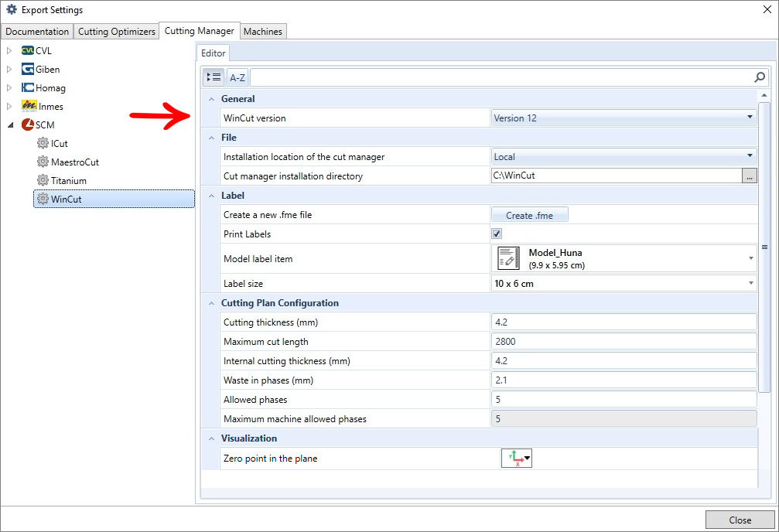Switch to the Documentation tab

click(x=37, y=31)
